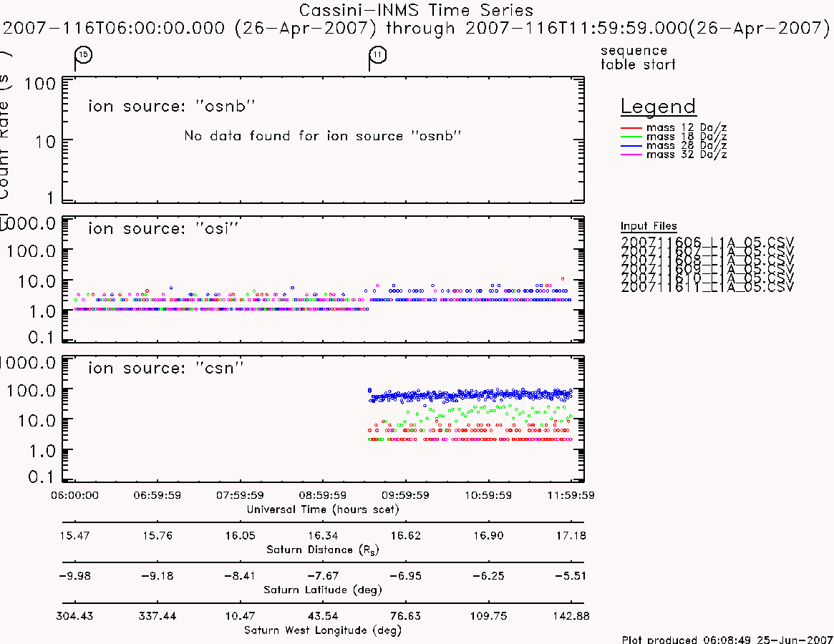Click the west longitude value 10.47
Image resolution: width=834 pixels, height=644 pixels.
point(240,616)
